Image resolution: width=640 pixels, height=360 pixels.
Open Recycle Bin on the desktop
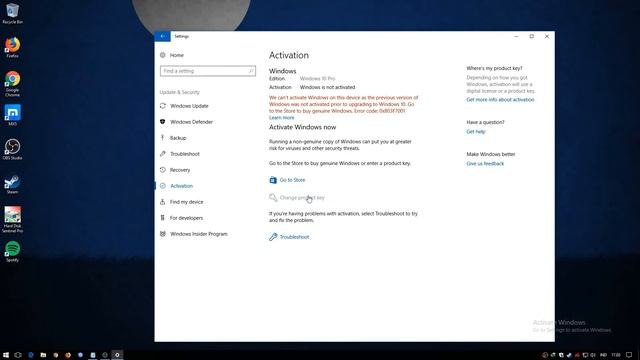coord(12,13)
